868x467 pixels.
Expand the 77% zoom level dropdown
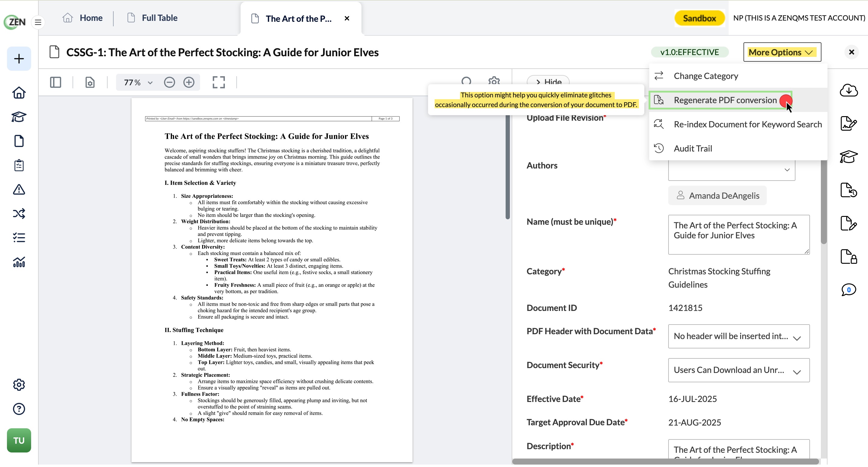tap(138, 83)
